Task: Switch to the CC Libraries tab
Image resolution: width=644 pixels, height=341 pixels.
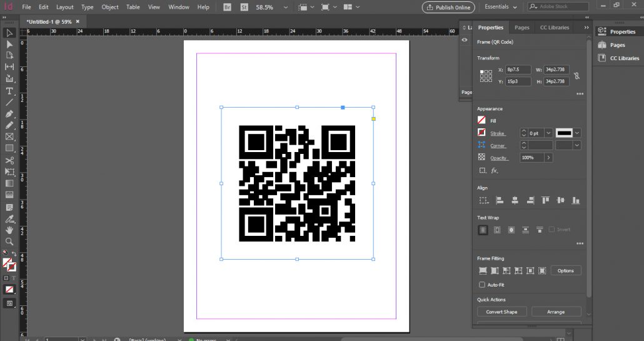Action: 555,28
